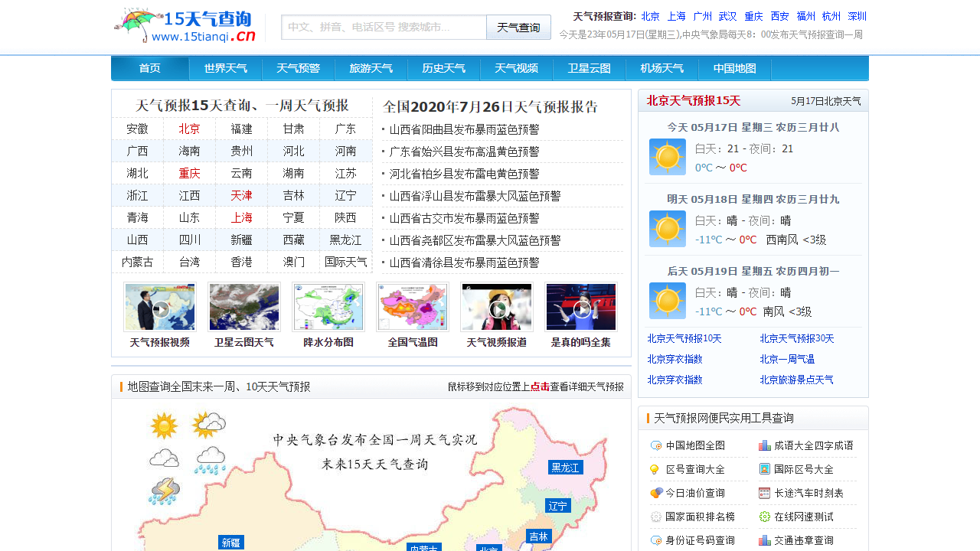The height and width of the screenshot is (551, 980).
Task: Open the 历史天气 tab
Action: pos(443,68)
